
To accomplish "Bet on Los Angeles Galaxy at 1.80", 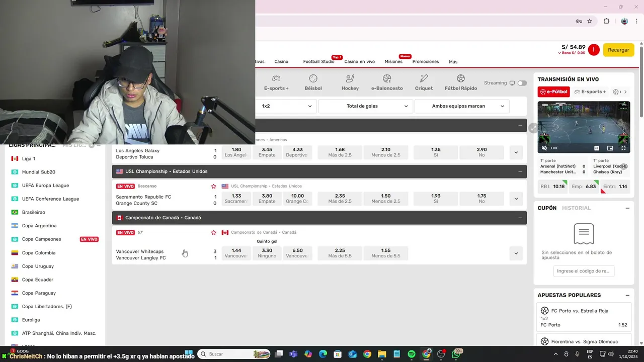I will [x=236, y=152].
